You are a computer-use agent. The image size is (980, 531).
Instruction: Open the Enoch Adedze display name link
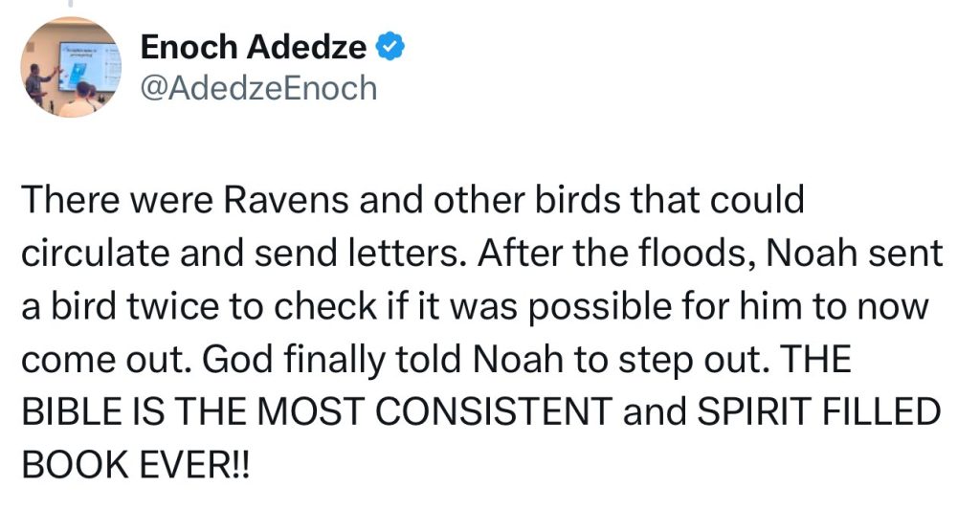(x=253, y=47)
